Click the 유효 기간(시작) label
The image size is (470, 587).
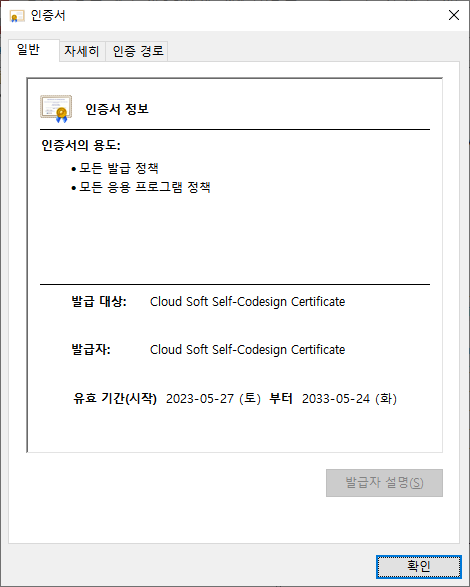coord(115,398)
